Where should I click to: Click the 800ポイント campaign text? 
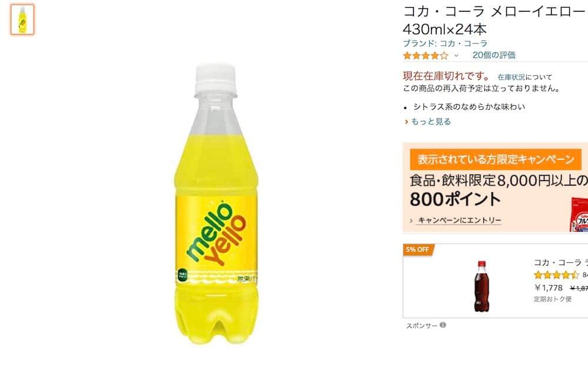[x=455, y=199]
